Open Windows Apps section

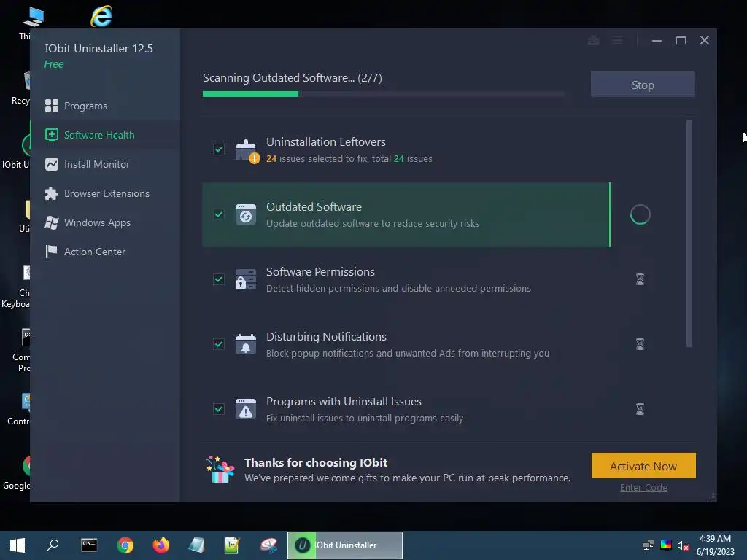[x=104, y=222]
